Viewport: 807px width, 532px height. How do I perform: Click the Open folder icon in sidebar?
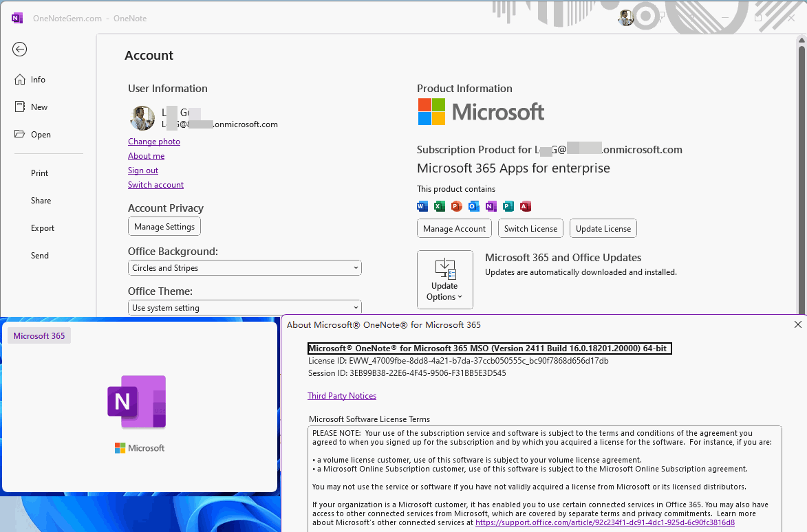point(19,134)
